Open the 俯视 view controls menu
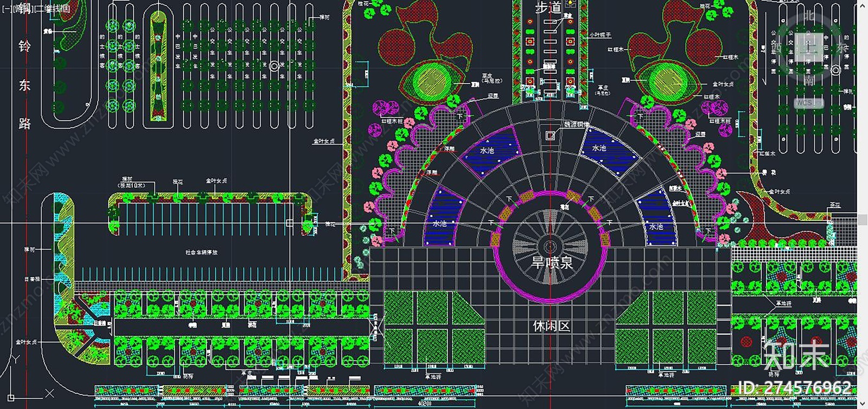The width and height of the screenshot is (868, 409). coord(22,9)
